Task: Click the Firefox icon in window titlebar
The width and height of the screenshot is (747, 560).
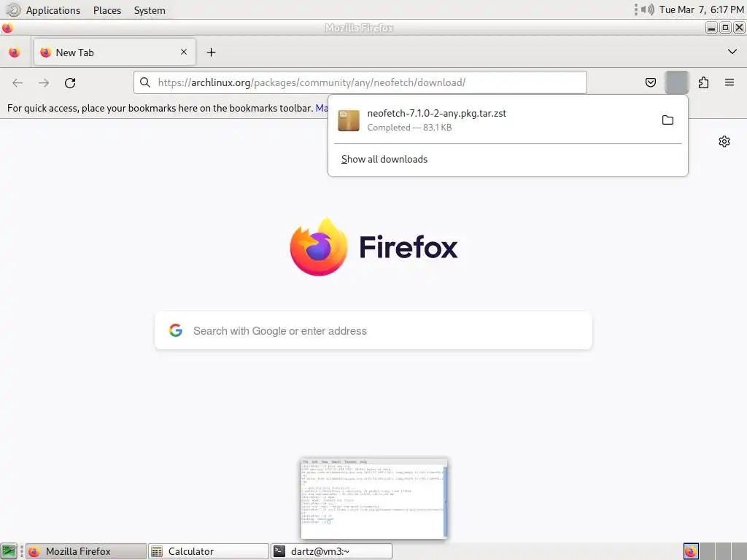Action: pyautogui.click(x=7, y=28)
